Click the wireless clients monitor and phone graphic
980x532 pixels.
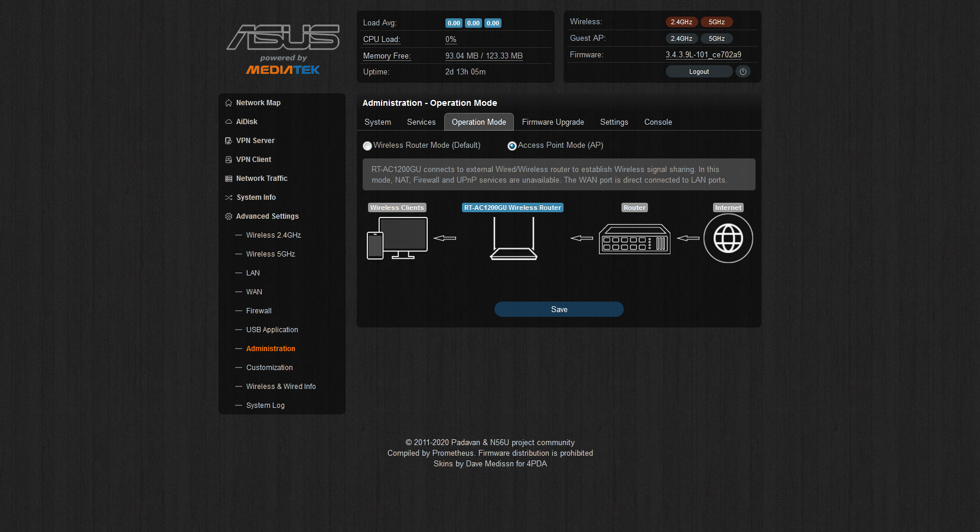397,238
